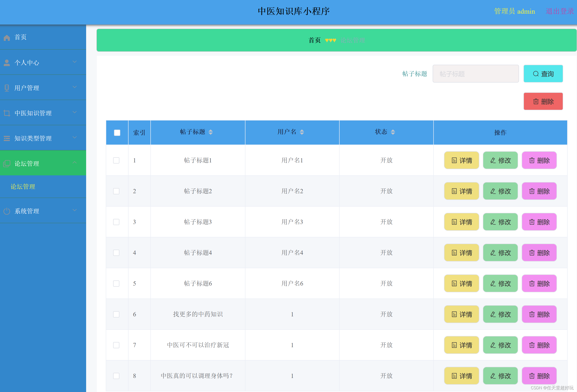This screenshot has height=392, width=577.
Task: Expand the 知识类型管理 menu chevron
Action: coord(75,137)
